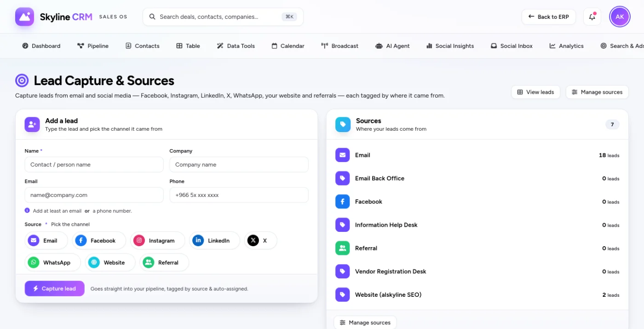Image resolution: width=644 pixels, height=329 pixels.
Task: Click the Email Back Office source name
Action: coord(379,178)
